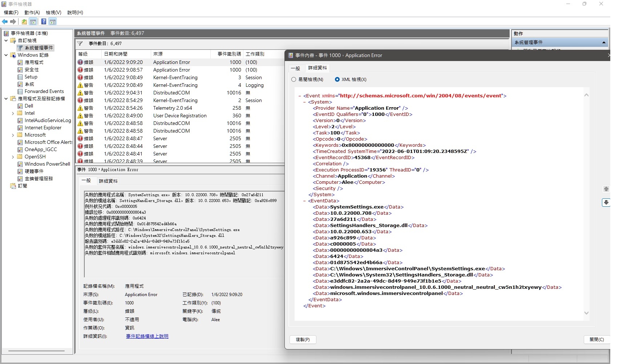Go to next event with the down-arrow button

click(x=606, y=202)
